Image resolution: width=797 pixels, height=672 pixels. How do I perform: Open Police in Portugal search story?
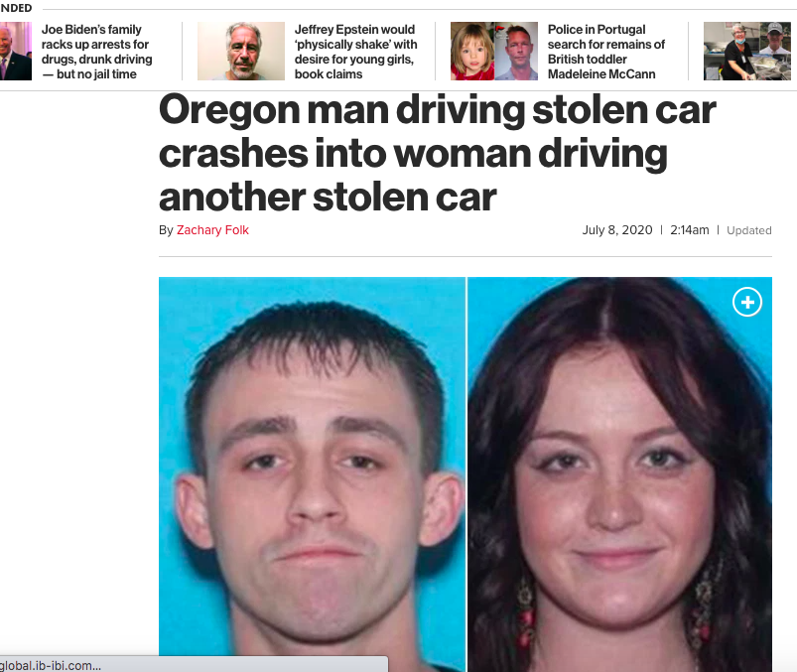(x=605, y=52)
